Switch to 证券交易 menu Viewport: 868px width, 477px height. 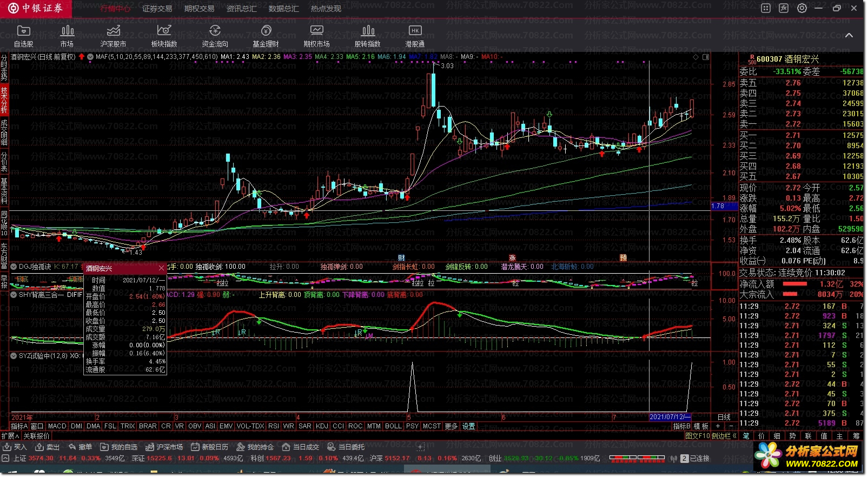(x=157, y=9)
